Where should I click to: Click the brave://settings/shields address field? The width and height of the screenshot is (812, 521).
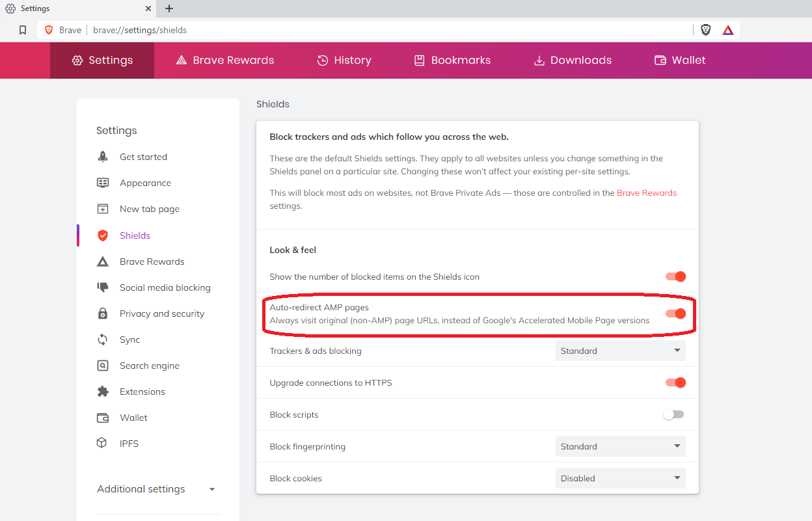click(x=140, y=30)
